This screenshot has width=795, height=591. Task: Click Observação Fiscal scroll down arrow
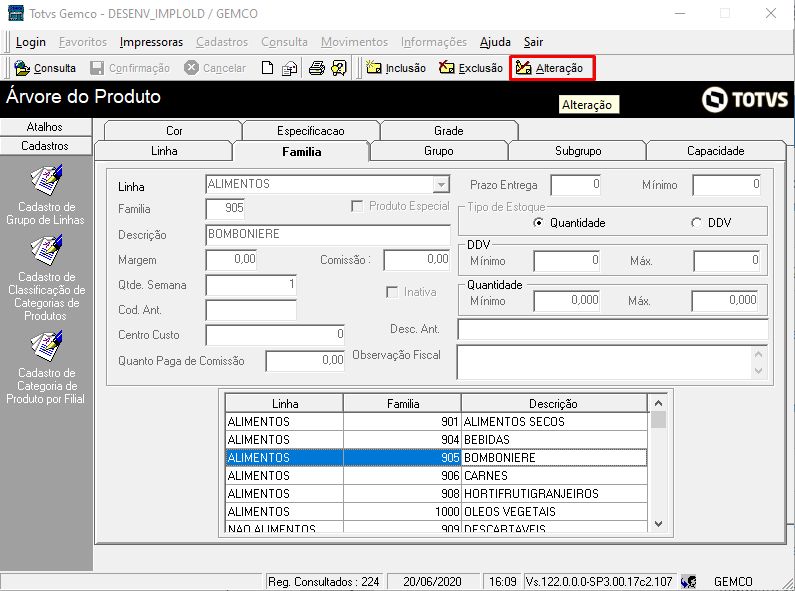coord(758,371)
